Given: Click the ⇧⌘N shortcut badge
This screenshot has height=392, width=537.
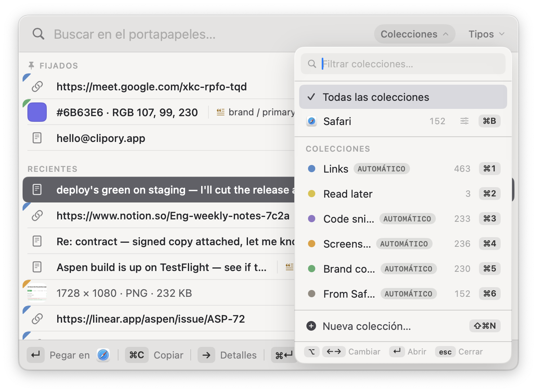Looking at the screenshot, I should (x=485, y=326).
